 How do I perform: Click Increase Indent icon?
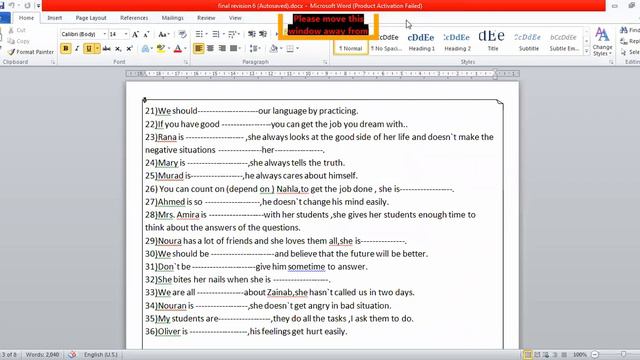263,34
